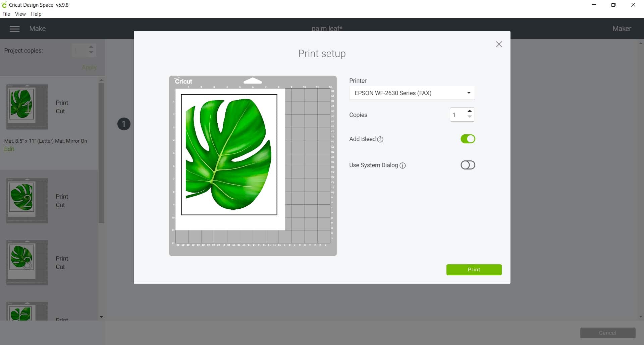Select mat 1 thumbnail in sidebar
Viewport: 644px width, 345px height.
[27, 107]
